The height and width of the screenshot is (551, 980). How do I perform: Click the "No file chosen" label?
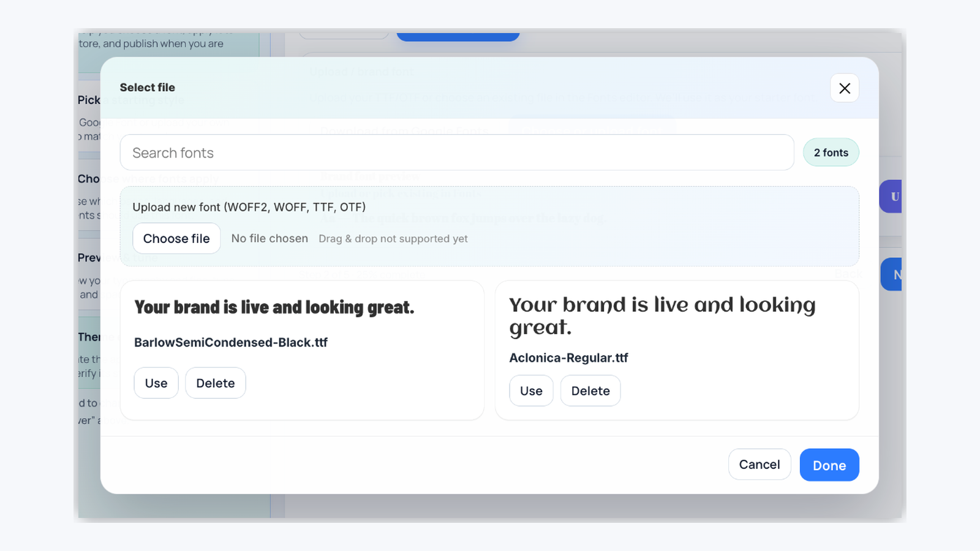click(x=269, y=239)
